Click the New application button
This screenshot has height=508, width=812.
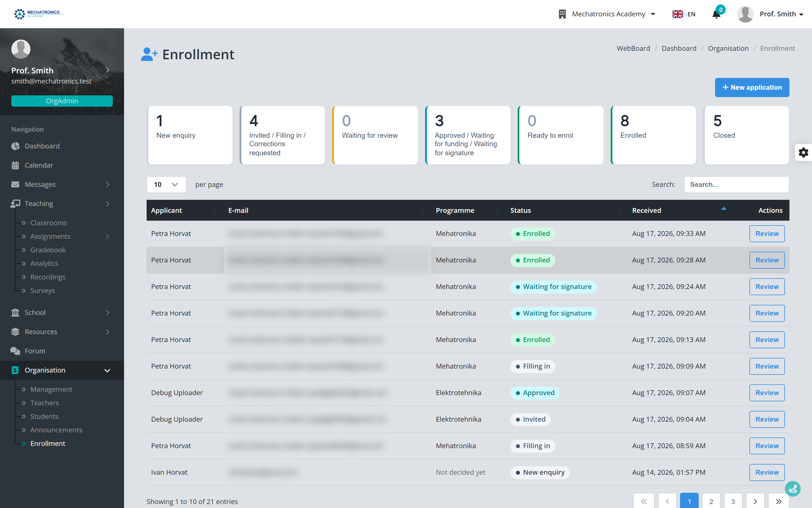(x=752, y=87)
